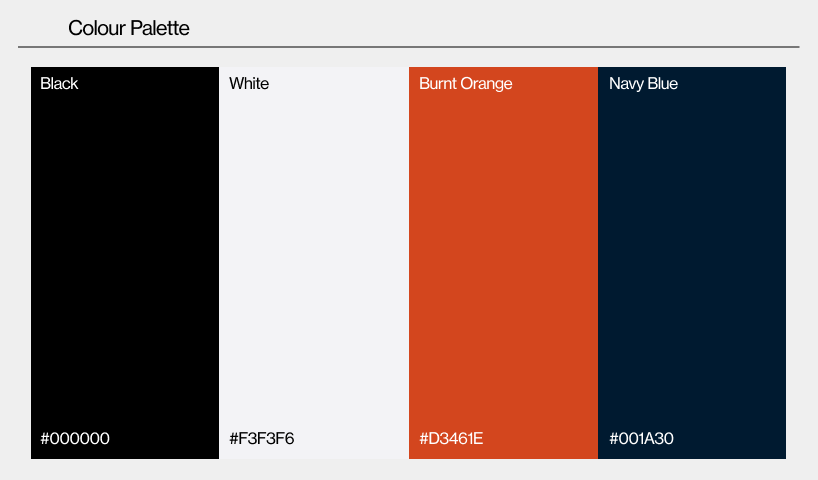Click the "Navy Blue" swatch name label
Viewport: 818px width, 480px height.
coord(643,84)
